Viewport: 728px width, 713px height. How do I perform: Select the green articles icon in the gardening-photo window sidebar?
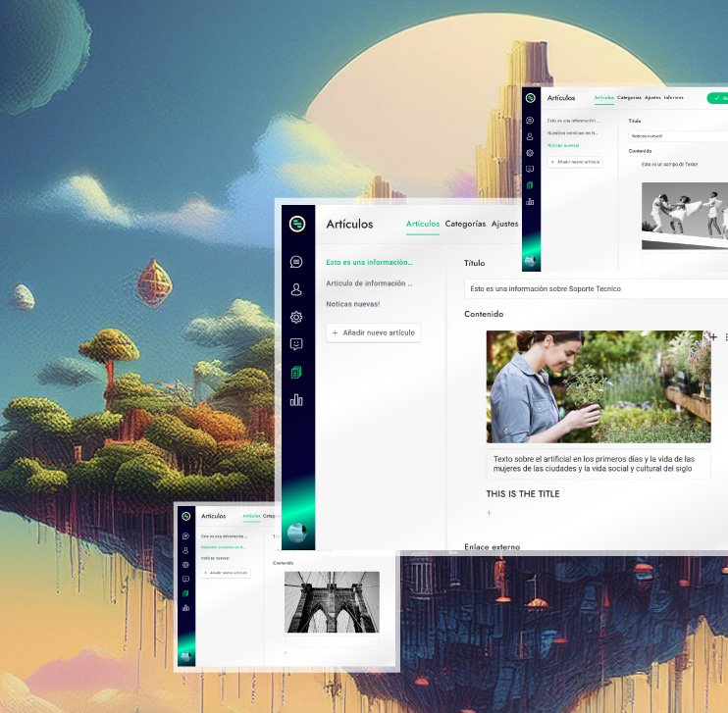[296, 372]
